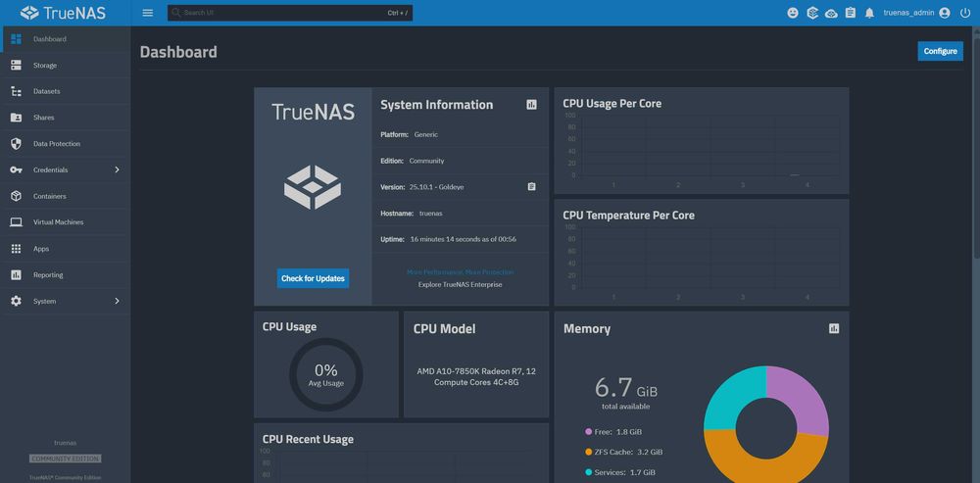Click COMMUNITY EDITION label in sidebar
The width and height of the screenshot is (980, 483).
[x=65, y=459]
